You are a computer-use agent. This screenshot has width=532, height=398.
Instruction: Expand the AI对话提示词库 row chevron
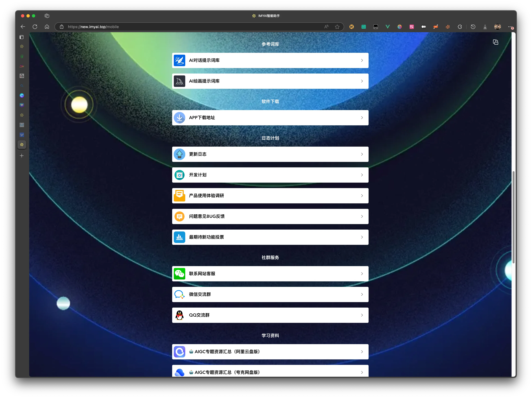[362, 60]
